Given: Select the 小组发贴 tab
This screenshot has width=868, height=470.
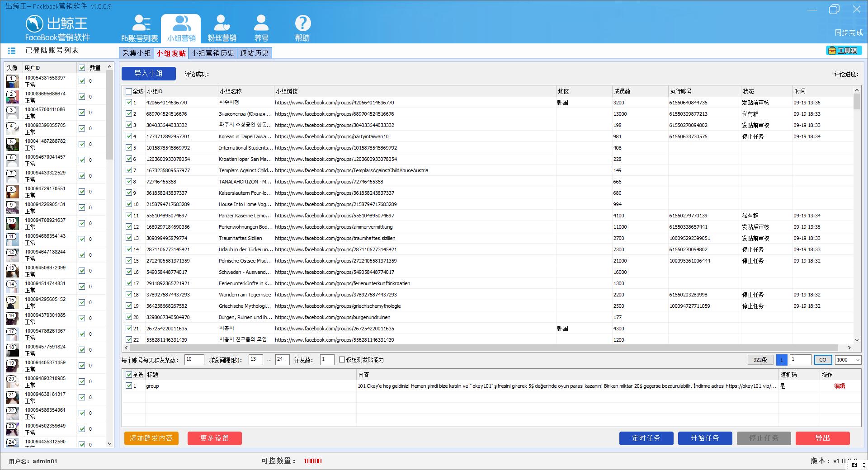Looking at the screenshot, I should [x=171, y=53].
